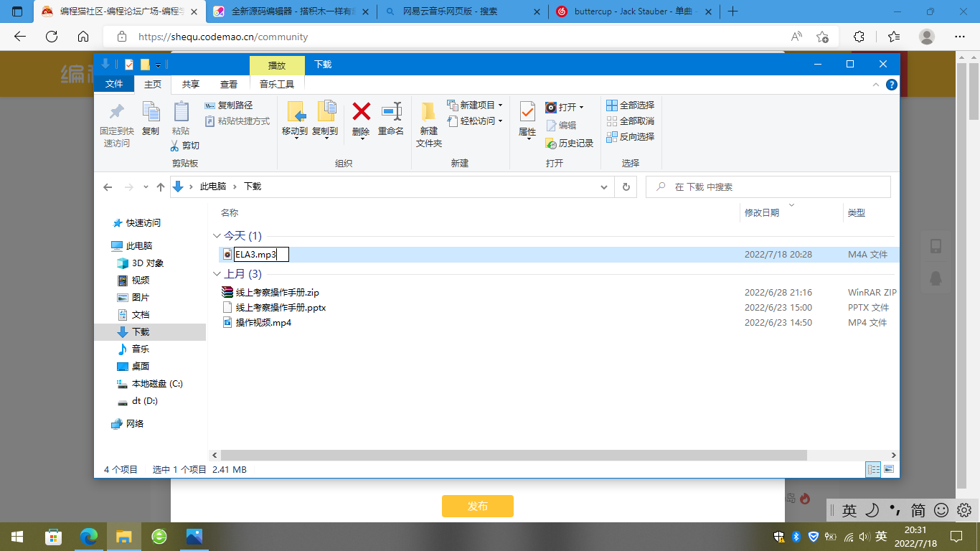Click Paste Shortcut (粘贴快捷方式) button
Image resolution: width=980 pixels, height=551 pixels.
pyautogui.click(x=237, y=121)
